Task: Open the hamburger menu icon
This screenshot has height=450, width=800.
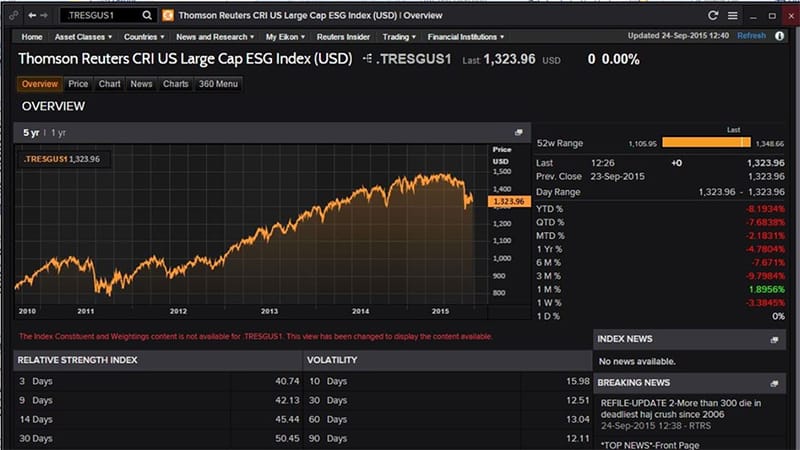Action: pos(733,15)
